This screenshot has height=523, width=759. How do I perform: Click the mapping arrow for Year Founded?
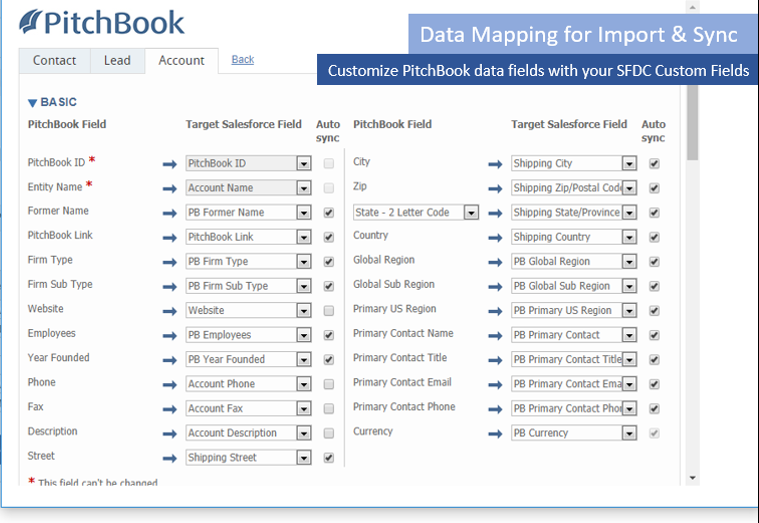[169, 359]
